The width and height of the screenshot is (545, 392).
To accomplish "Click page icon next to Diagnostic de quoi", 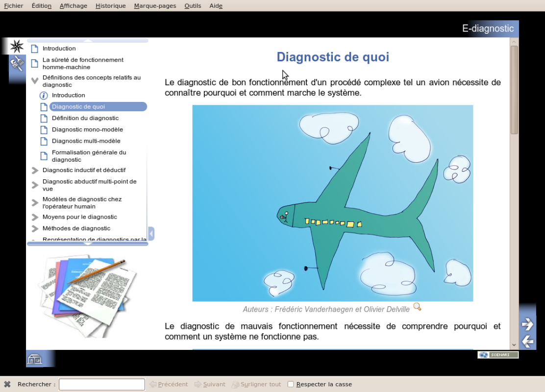I will point(44,107).
